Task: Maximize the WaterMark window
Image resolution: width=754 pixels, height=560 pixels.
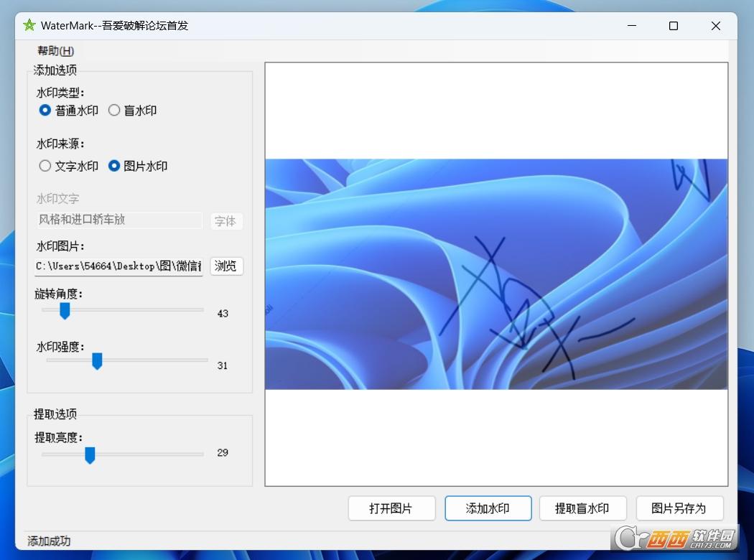Action: [674, 25]
